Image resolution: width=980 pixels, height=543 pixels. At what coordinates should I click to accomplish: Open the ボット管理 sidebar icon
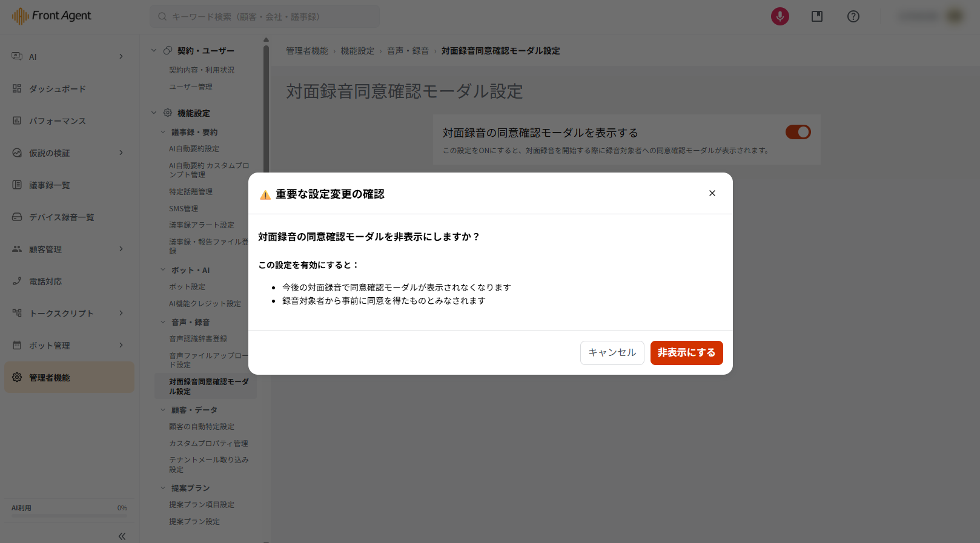[x=17, y=345]
